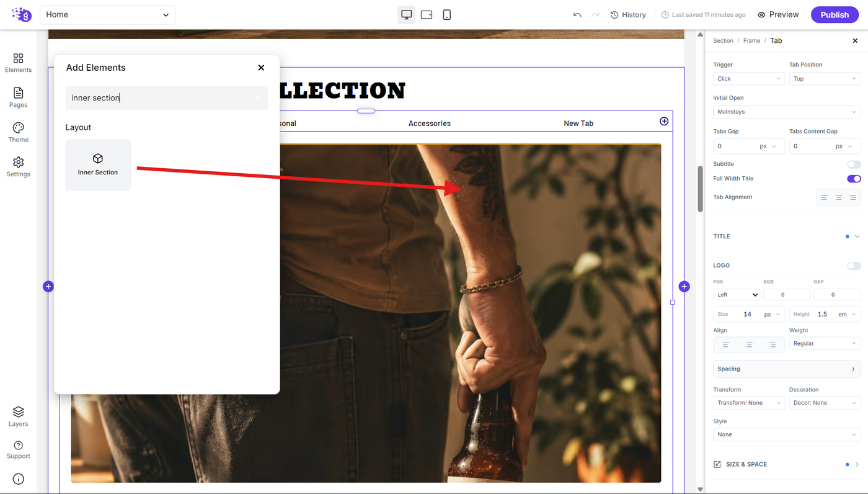Add a new tab with plus icon

(664, 121)
